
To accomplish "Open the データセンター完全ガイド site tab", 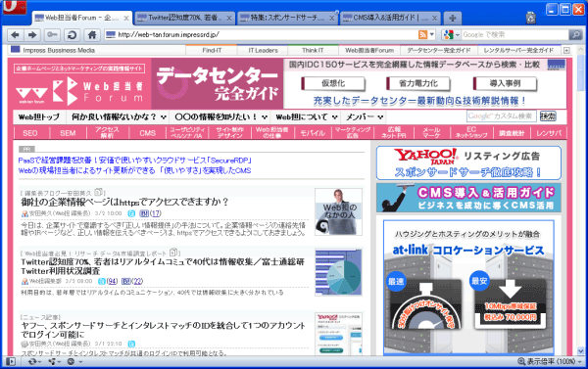I will point(438,50).
